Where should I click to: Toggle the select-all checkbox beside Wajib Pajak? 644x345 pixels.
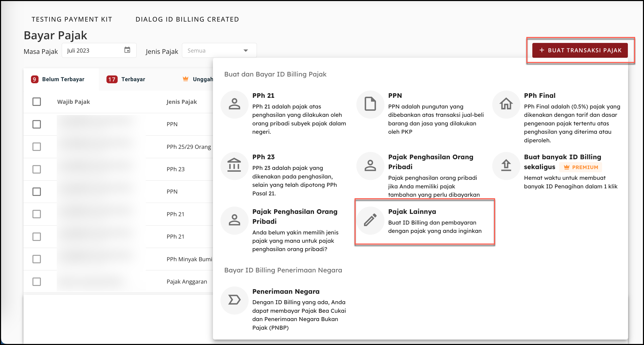(37, 102)
